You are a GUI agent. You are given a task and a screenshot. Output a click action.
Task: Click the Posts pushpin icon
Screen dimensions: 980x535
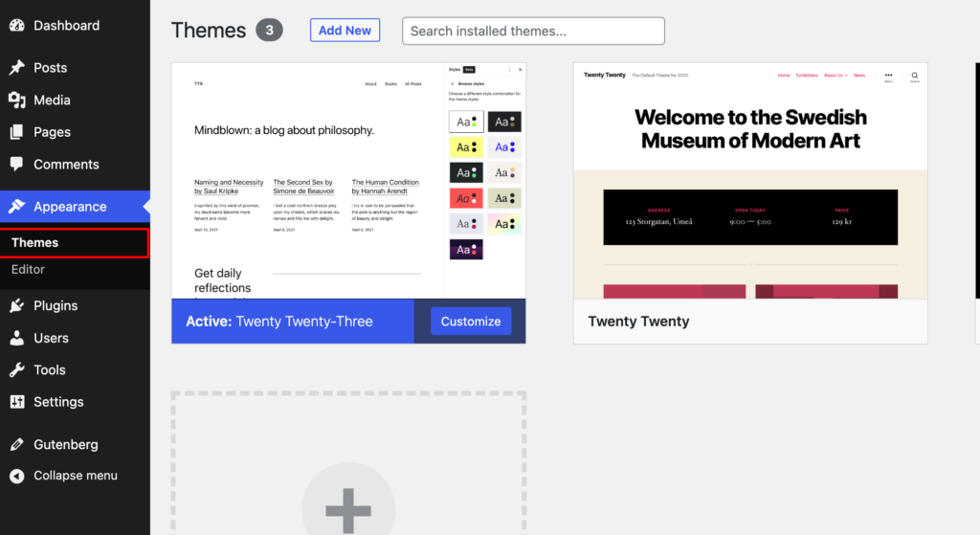coord(16,68)
